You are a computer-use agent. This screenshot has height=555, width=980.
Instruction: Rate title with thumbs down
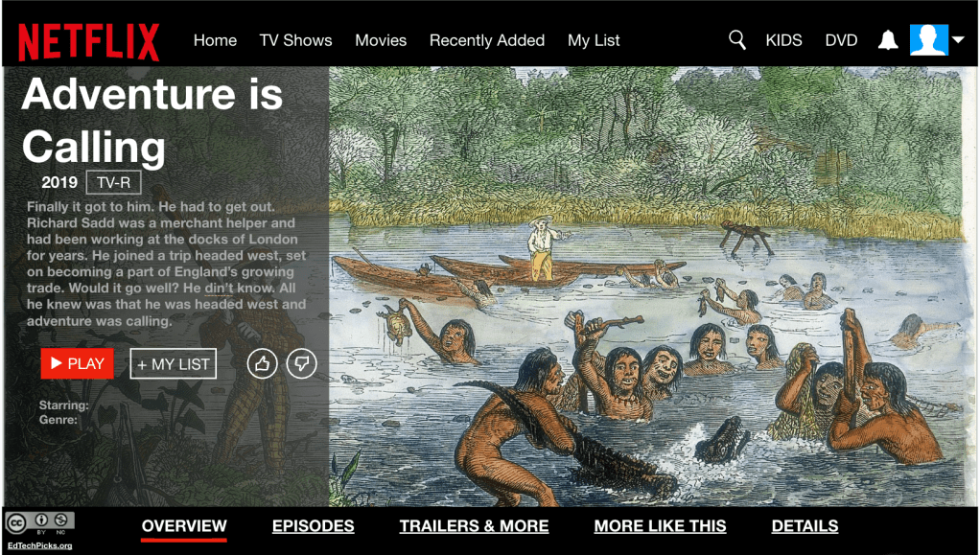pos(301,363)
